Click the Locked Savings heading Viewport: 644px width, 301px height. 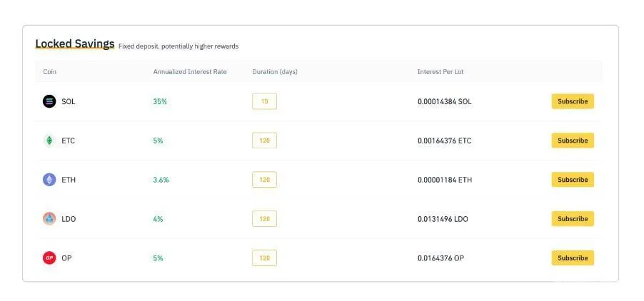tap(75, 44)
